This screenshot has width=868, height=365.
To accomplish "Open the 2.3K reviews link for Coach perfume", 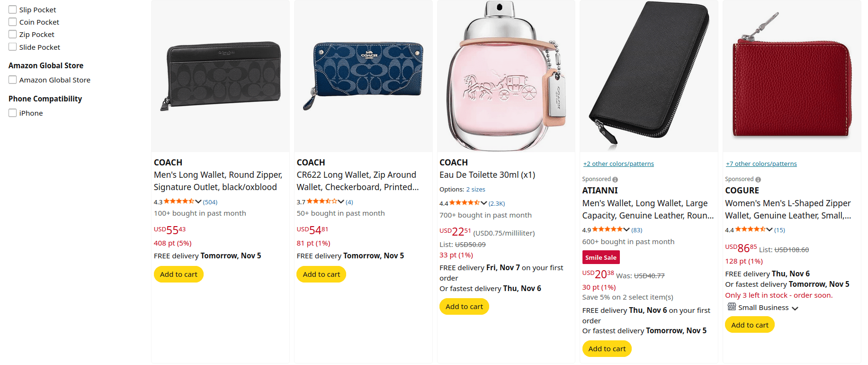I will coord(497,203).
